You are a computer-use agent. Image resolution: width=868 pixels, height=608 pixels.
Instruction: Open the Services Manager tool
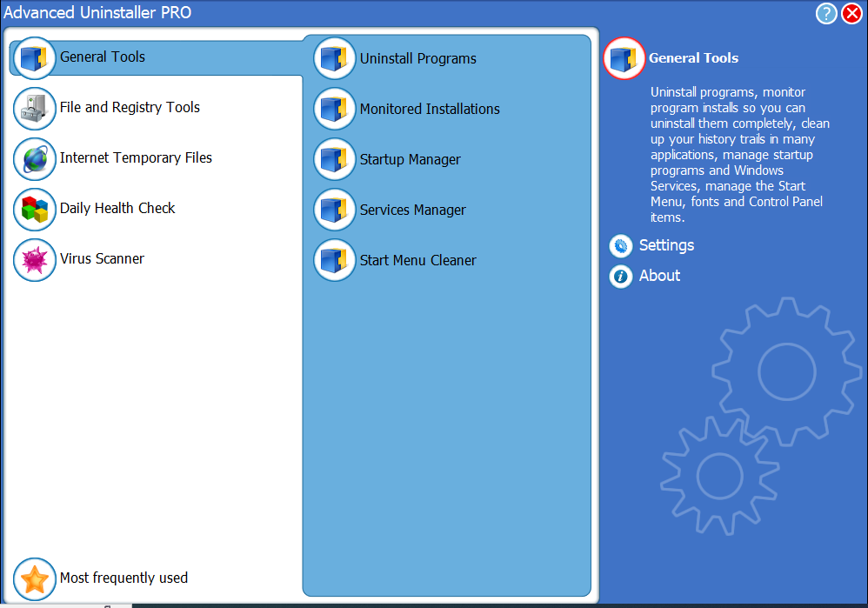(x=412, y=210)
